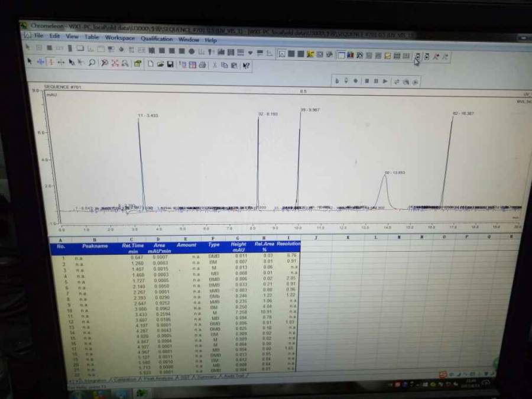Click the colored bar chart icon
532x399 pixels.
351,55
